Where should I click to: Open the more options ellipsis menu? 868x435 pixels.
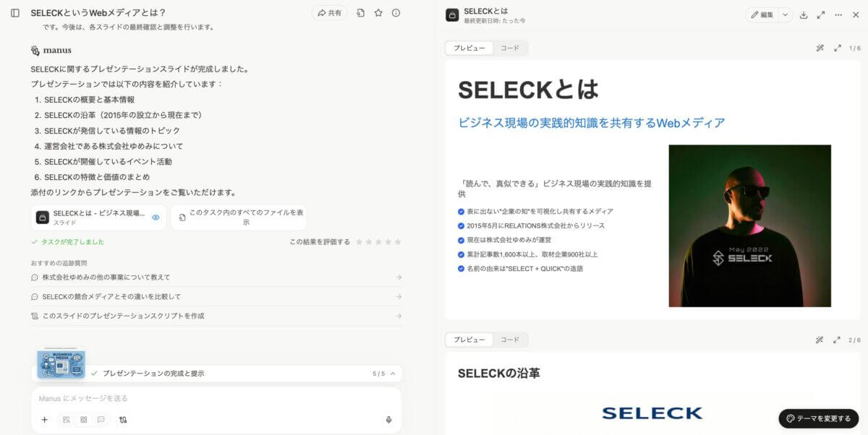click(838, 14)
